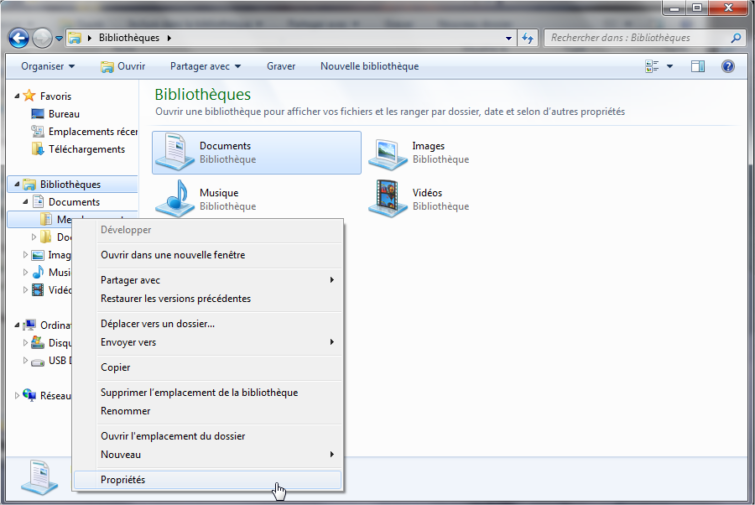Change the view with the view icon

pos(652,66)
